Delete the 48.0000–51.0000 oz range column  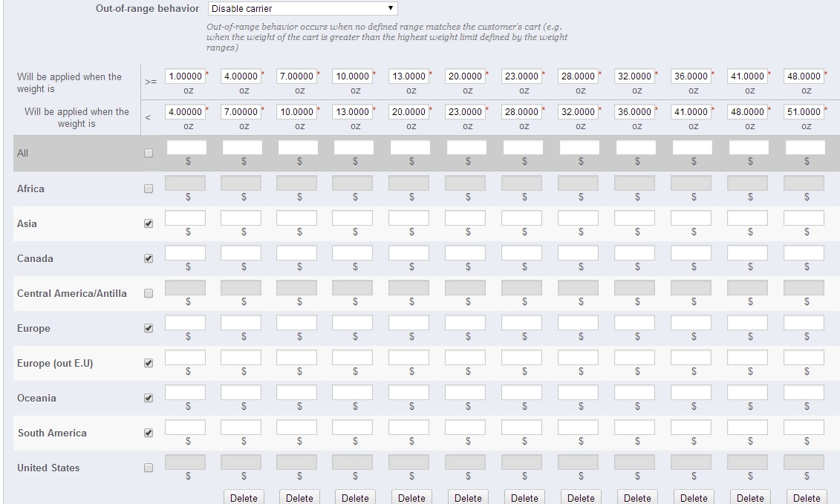click(x=807, y=497)
